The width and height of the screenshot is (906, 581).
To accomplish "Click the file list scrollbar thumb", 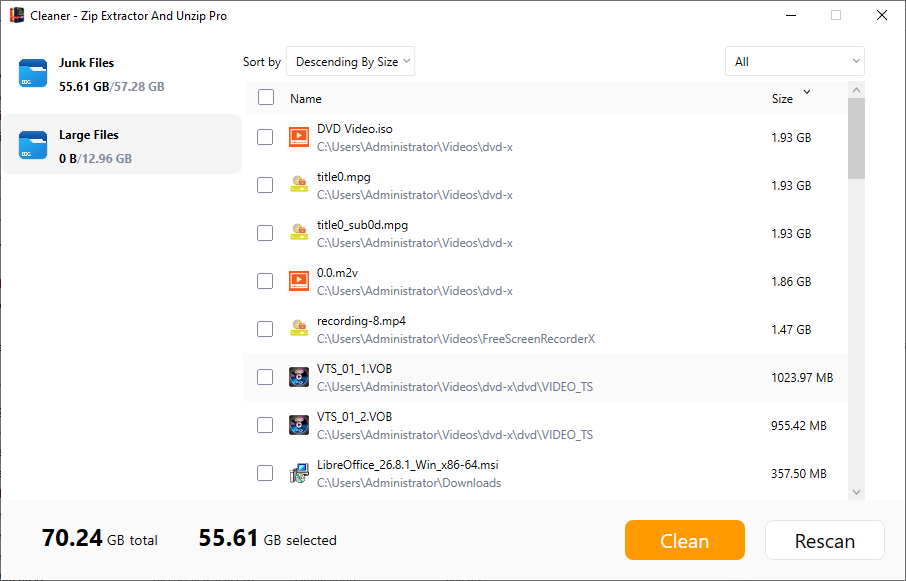I will (x=856, y=139).
